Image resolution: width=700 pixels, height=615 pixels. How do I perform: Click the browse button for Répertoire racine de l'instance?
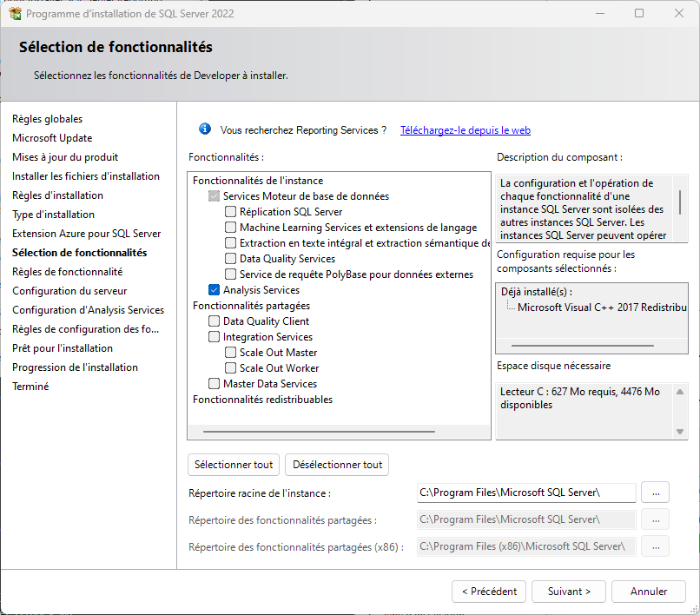655,493
